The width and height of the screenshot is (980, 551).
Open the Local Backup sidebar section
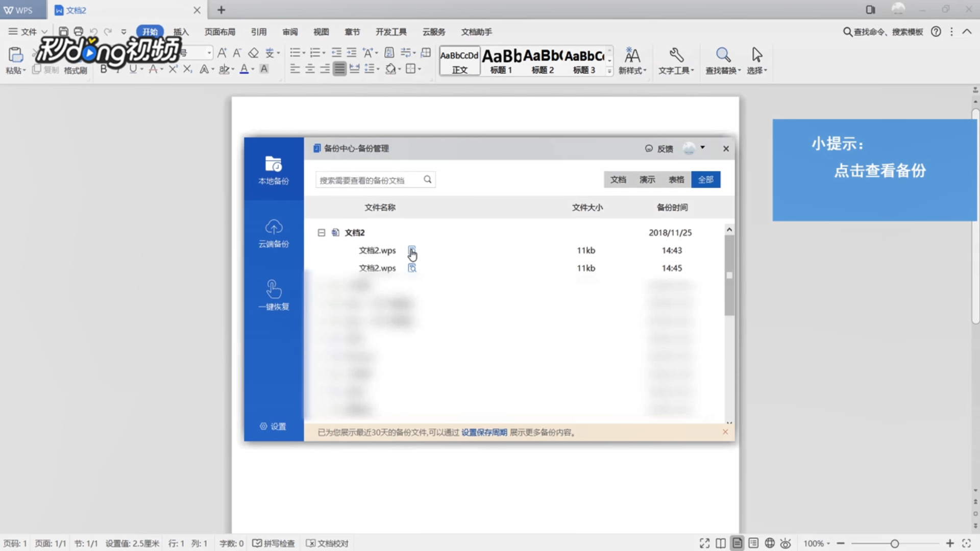[x=274, y=170]
